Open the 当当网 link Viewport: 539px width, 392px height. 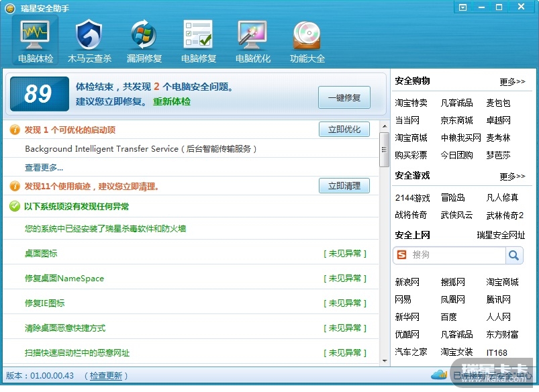pyautogui.click(x=407, y=120)
